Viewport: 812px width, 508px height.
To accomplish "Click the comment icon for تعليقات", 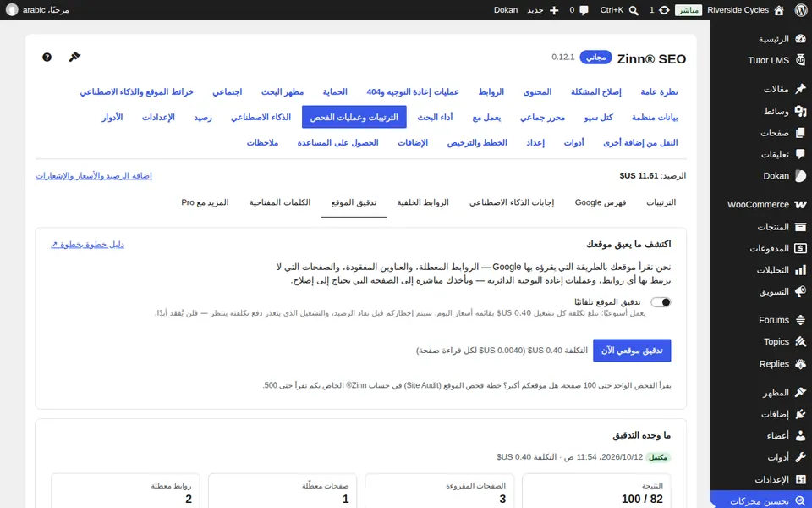I will click(x=801, y=154).
